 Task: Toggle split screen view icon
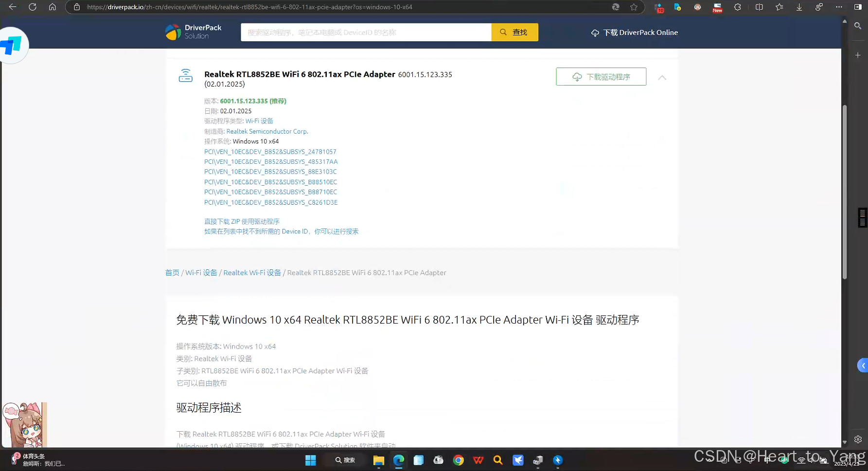pos(759,7)
